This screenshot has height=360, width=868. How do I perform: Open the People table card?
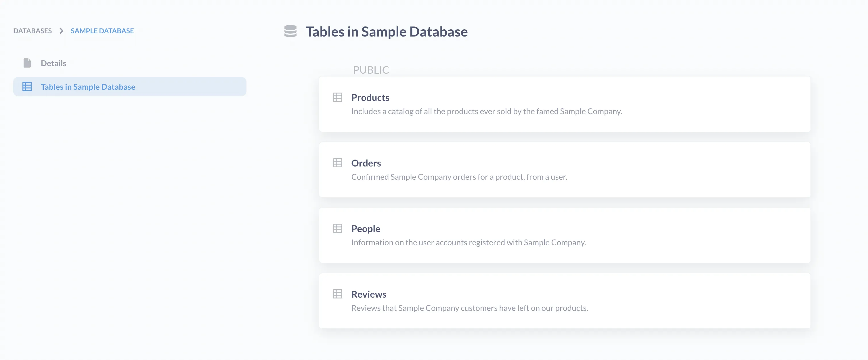(x=564, y=235)
